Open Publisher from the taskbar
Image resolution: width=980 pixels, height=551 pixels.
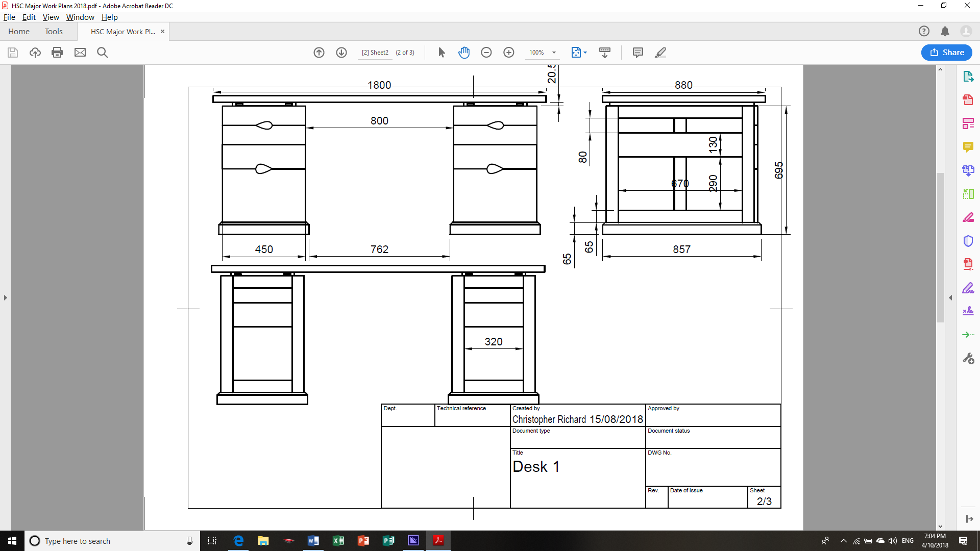(x=388, y=541)
